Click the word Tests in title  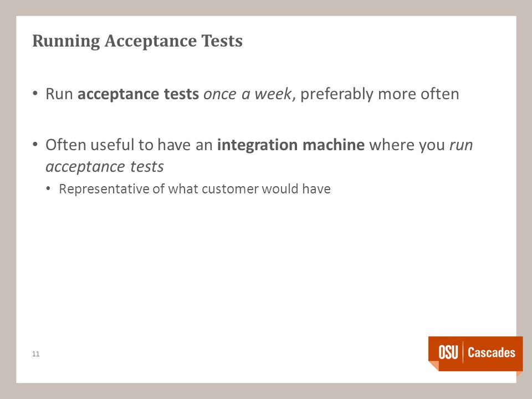click(x=222, y=40)
